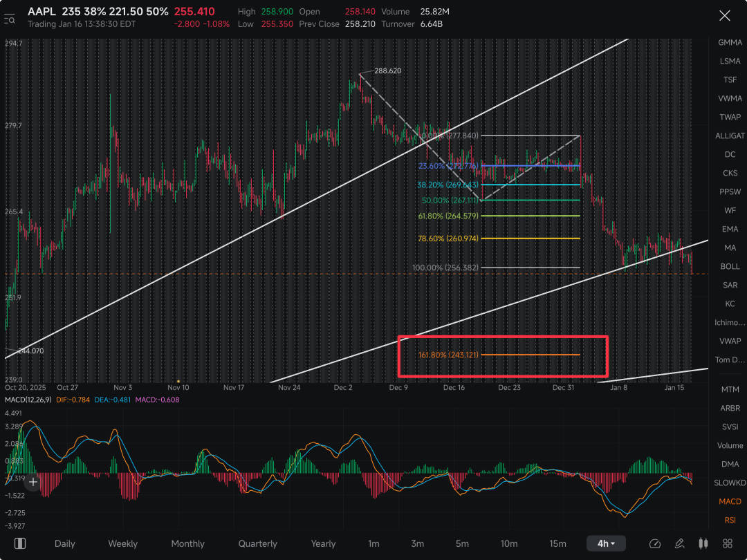747x560 pixels.
Task: Toggle the DC indicator
Action: [x=730, y=154]
